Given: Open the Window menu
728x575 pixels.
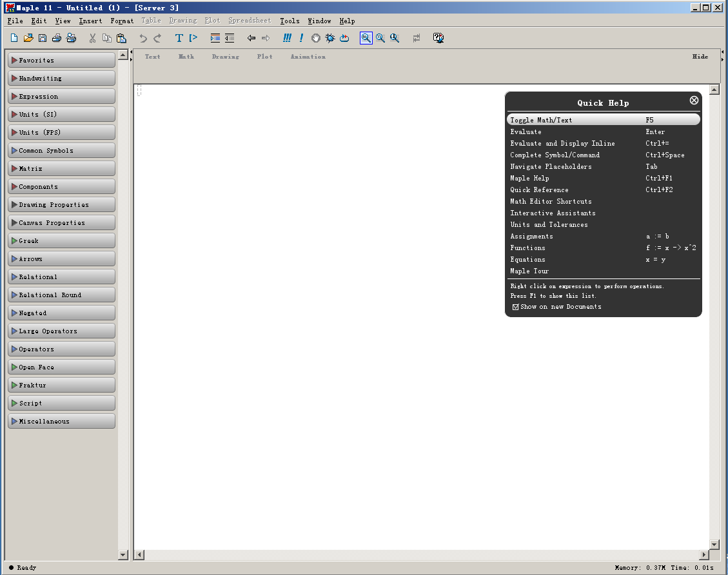Looking at the screenshot, I should coord(319,21).
